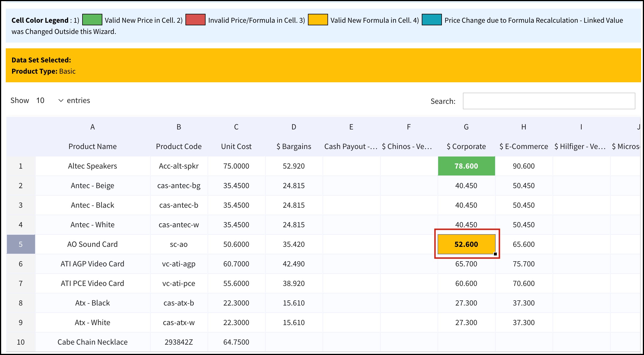Click the Cabe Chain Necklace cell

pyautogui.click(x=93, y=342)
